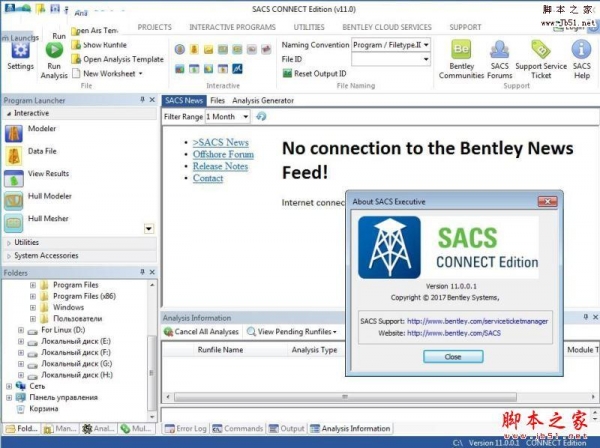Select Панель управления in folder tree

pos(64,397)
